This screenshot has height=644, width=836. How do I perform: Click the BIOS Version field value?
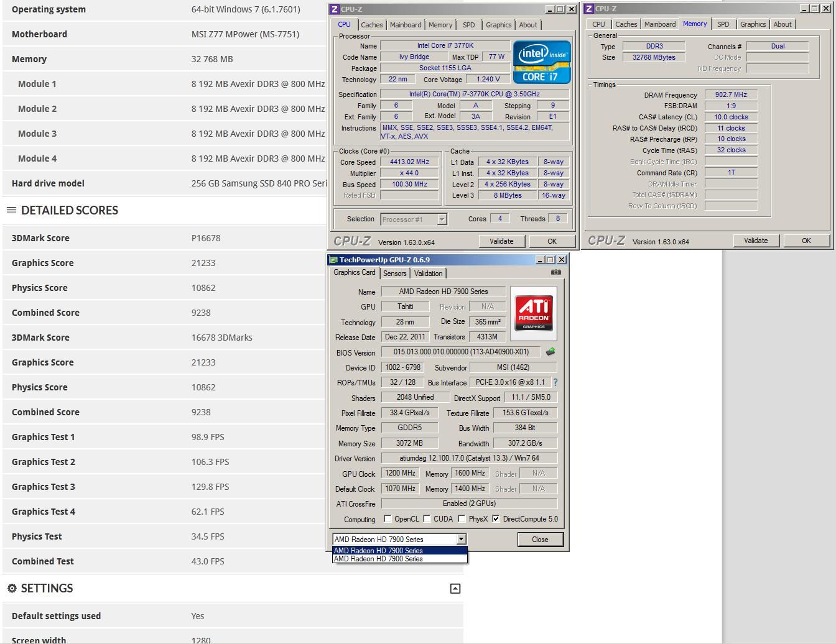pyautogui.click(x=460, y=352)
